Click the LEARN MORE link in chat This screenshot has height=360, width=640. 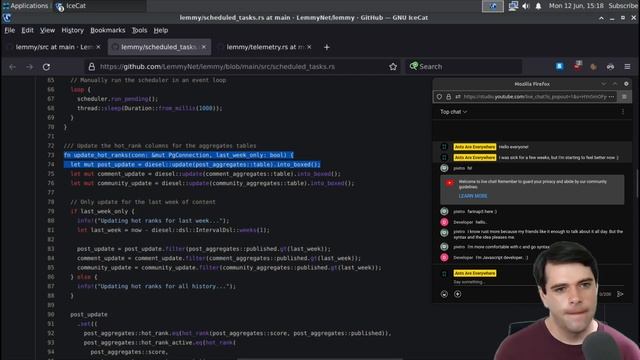[473, 196]
